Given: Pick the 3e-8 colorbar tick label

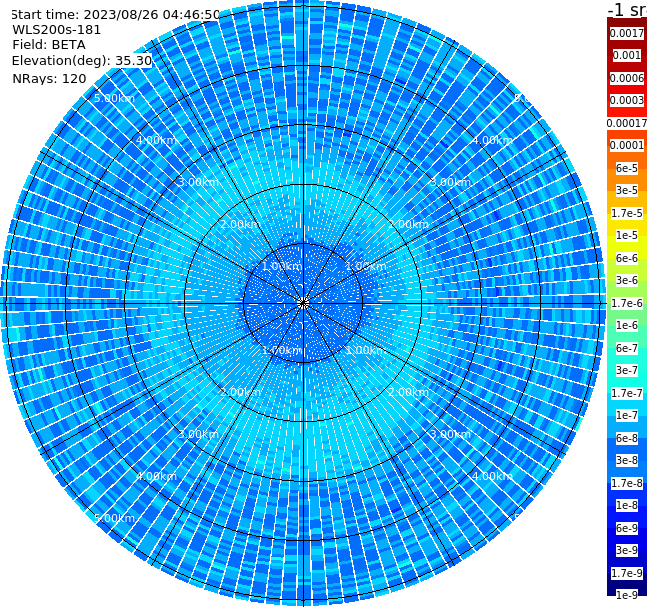Looking at the screenshot, I should 627,460.
